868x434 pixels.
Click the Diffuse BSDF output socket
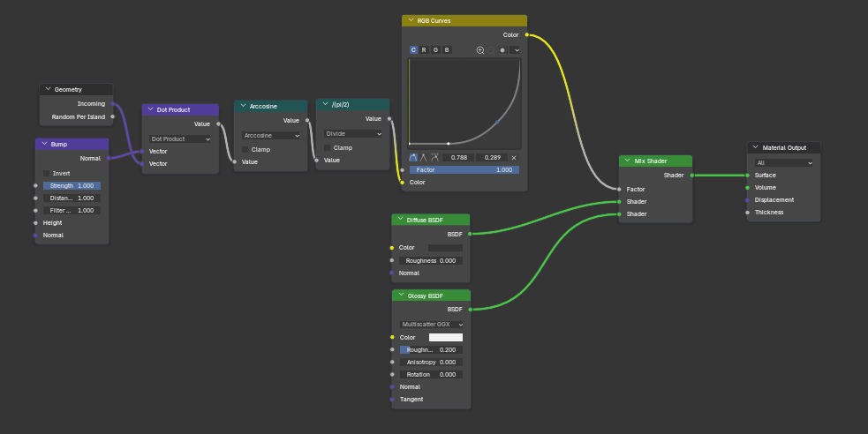click(470, 234)
